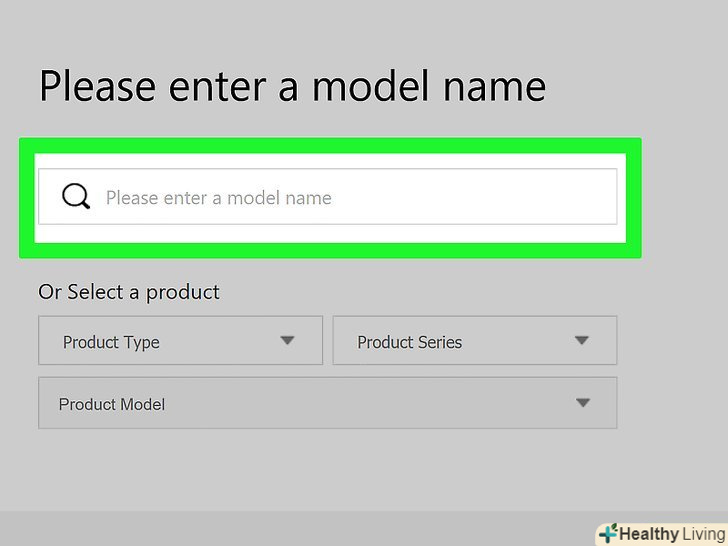Click the dark gray footer bar
Image resolution: width=728 pixels, height=546 pixels.
pyautogui.click(x=300, y=528)
